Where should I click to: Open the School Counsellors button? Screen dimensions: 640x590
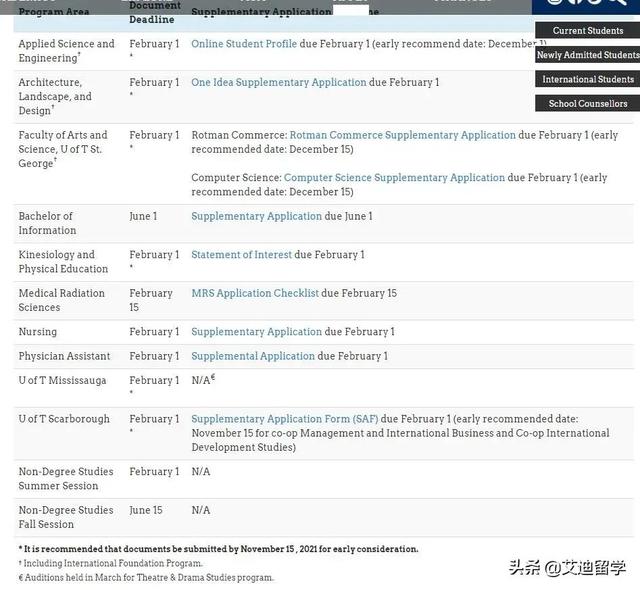tap(587, 104)
